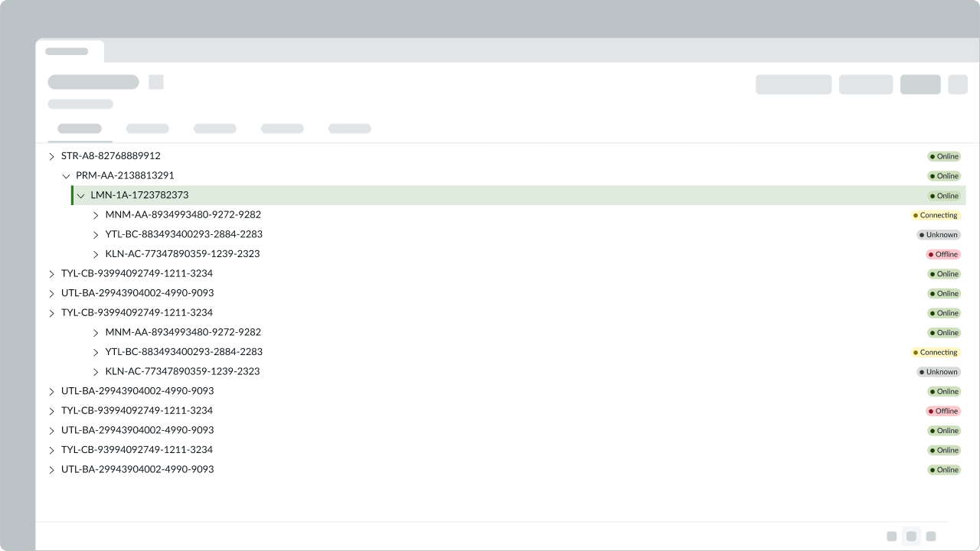Expand the STR-A8-82768889912 tree node
Image resolution: width=980 pixels, height=551 pixels.
[x=51, y=156]
